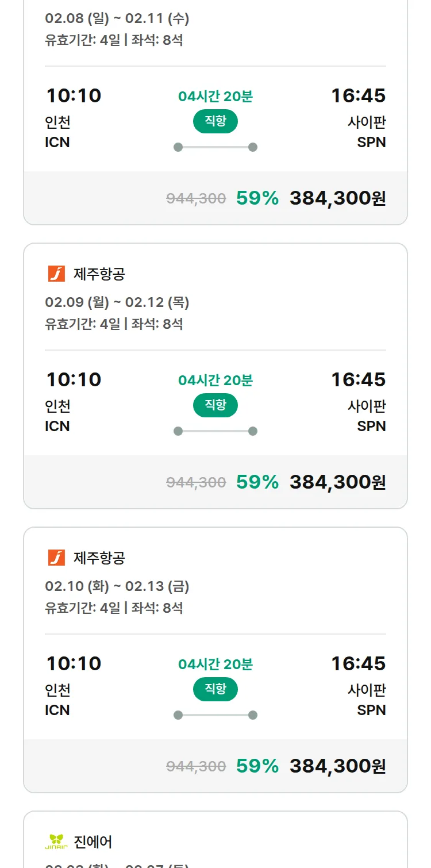Screen dimensions: 431x868
Task: Tap 직항 badge on 02.08 departure flight
Action: 215,121
